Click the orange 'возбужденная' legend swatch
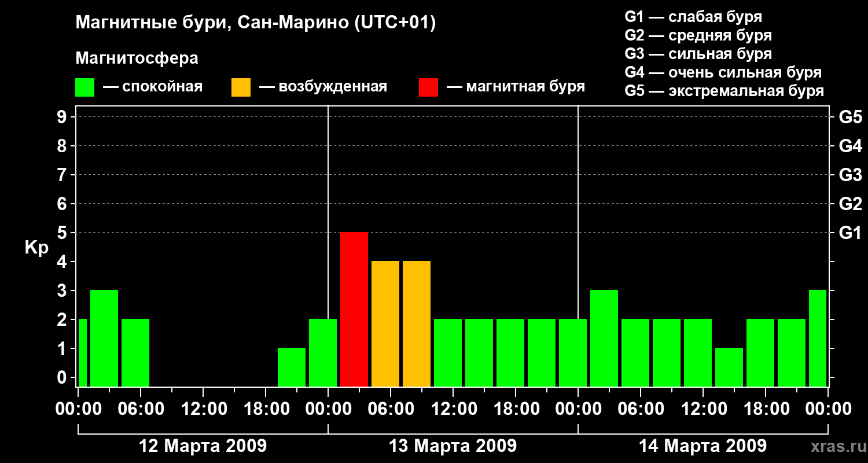 point(241,87)
